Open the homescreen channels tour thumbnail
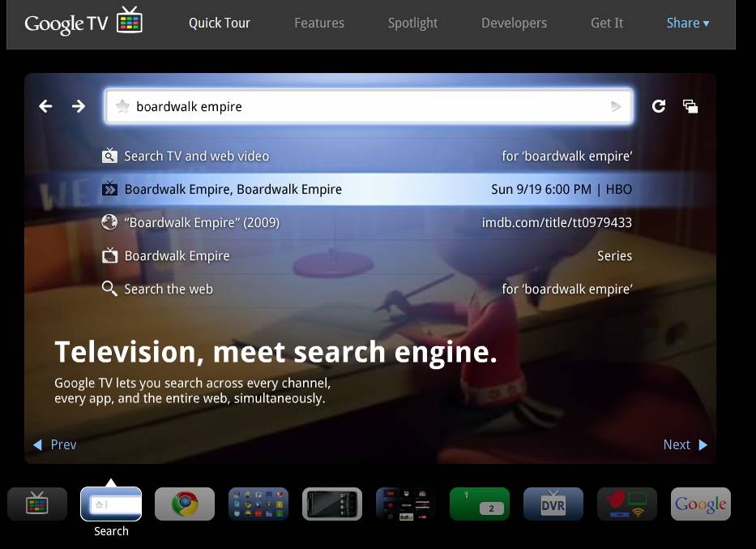This screenshot has height=549, width=756. pos(406,504)
